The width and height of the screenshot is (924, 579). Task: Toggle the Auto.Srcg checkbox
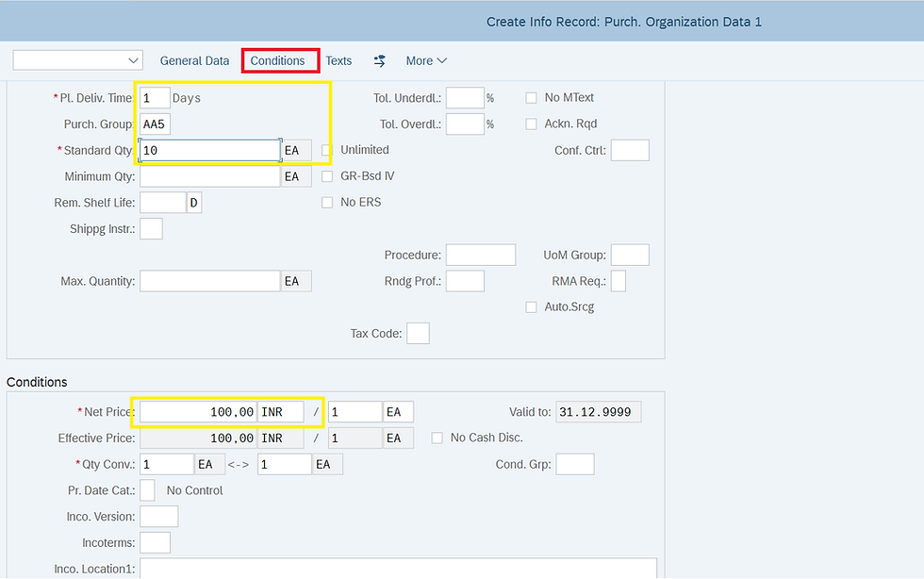tap(532, 306)
